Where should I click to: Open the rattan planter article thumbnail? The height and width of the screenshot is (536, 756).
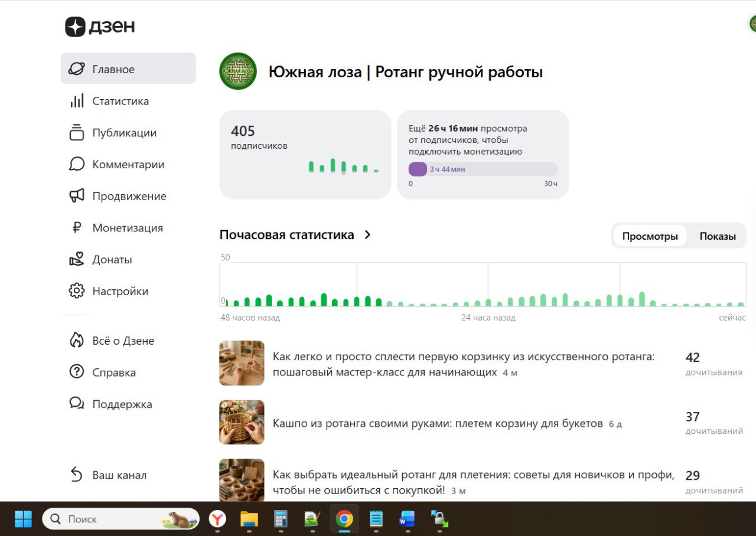[242, 422]
